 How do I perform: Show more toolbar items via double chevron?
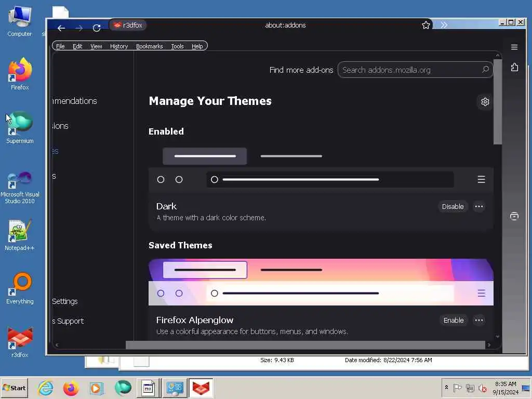[x=444, y=25]
